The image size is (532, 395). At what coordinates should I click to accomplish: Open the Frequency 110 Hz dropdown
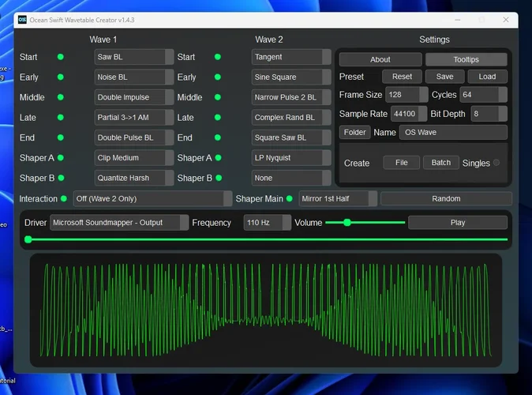pyautogui.click(x=267, y=223)
